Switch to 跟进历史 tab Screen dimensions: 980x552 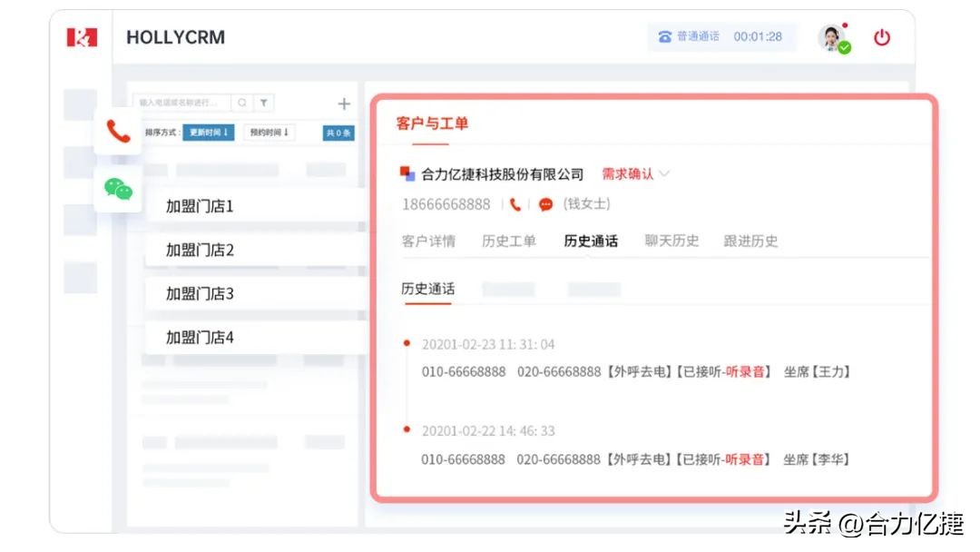(750, 241)
